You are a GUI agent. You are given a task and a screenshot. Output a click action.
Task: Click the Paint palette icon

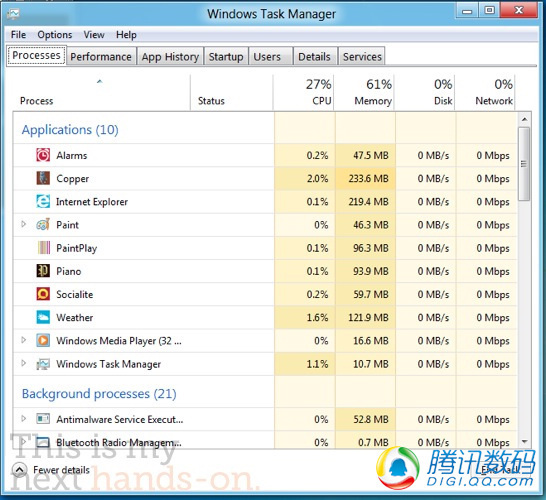coord(43,225)
